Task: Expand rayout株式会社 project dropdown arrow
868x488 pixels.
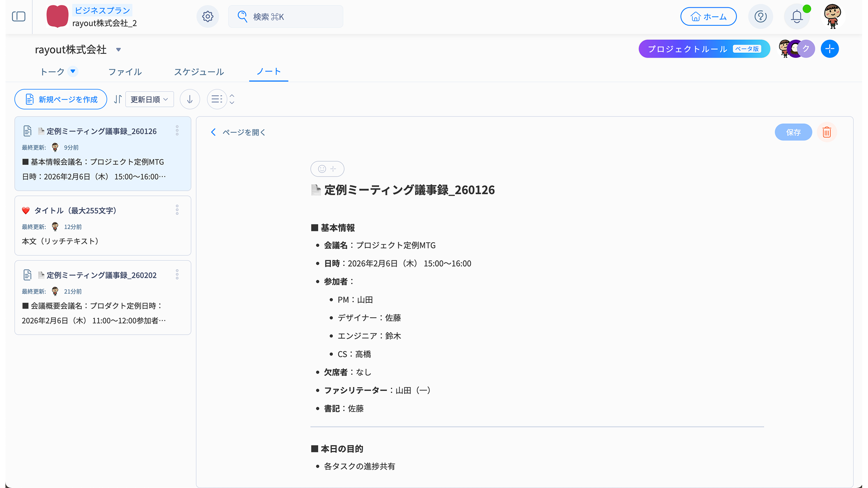Action: (x=118, y=50)
